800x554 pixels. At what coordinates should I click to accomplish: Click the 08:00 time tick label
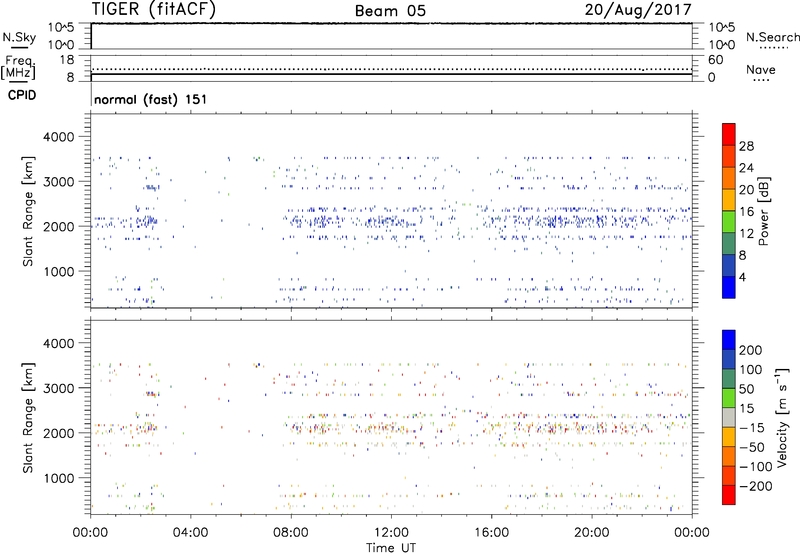click(x=291, y=533)
